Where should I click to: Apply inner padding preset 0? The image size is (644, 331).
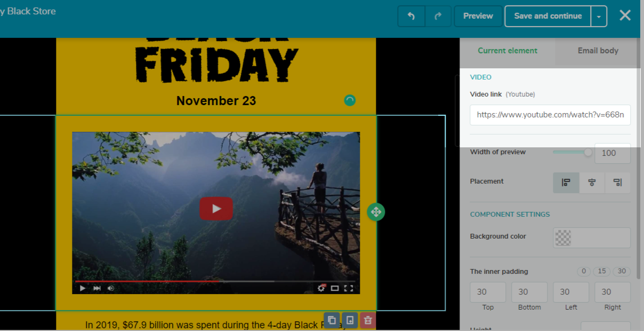[x=584, y=271]
